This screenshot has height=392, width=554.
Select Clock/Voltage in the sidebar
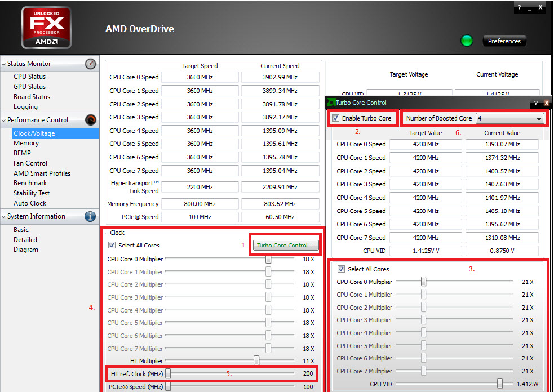[x=55, y=133]
